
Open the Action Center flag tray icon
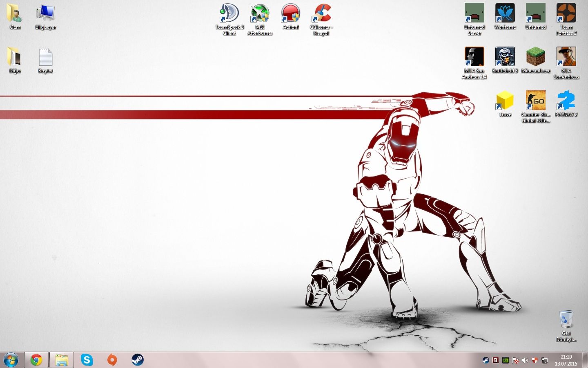point(515,360)
